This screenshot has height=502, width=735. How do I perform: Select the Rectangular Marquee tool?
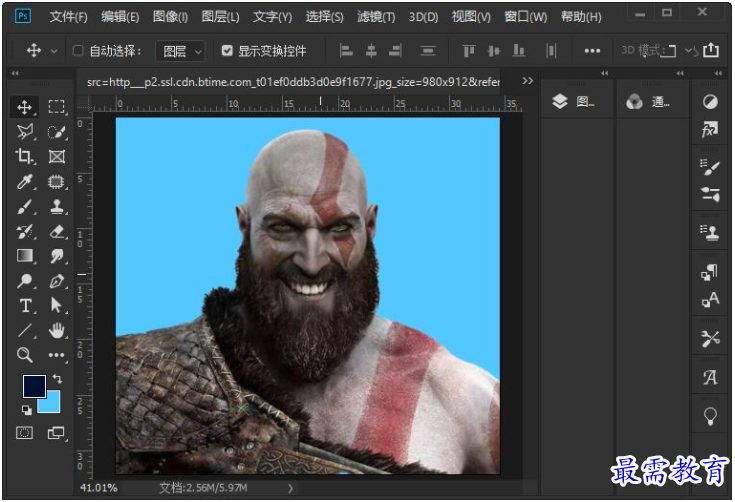56,107
